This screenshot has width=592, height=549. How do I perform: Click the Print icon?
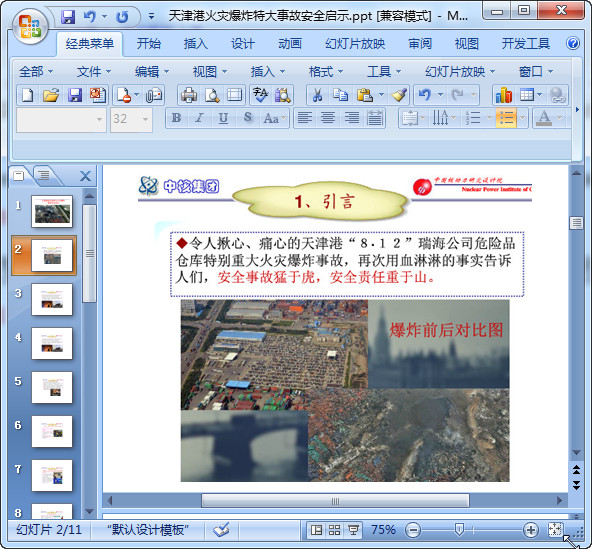189,95
